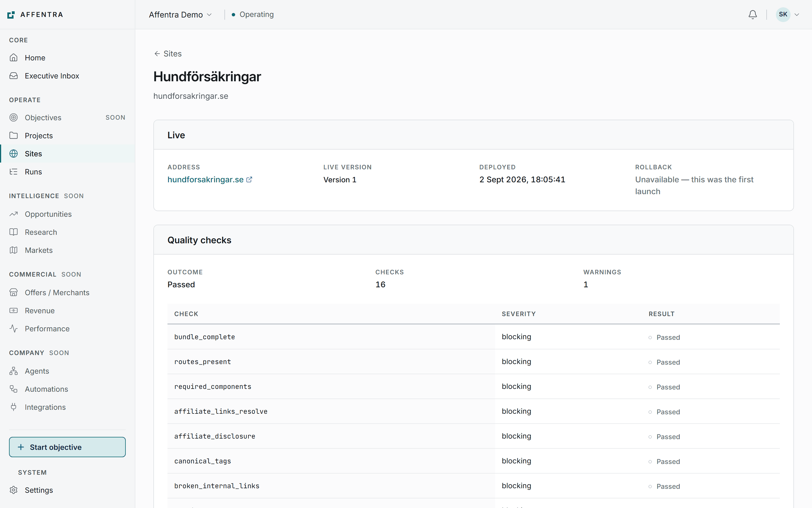Select the affiliate_links_resolve check row
This screenshot has height=508, width=812.
pos(473,411)
